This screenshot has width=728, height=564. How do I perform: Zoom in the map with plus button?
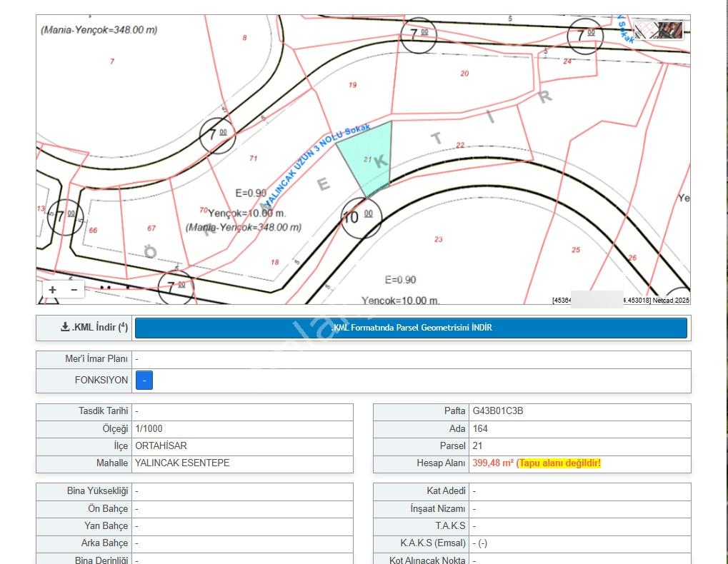coord(52,290)
